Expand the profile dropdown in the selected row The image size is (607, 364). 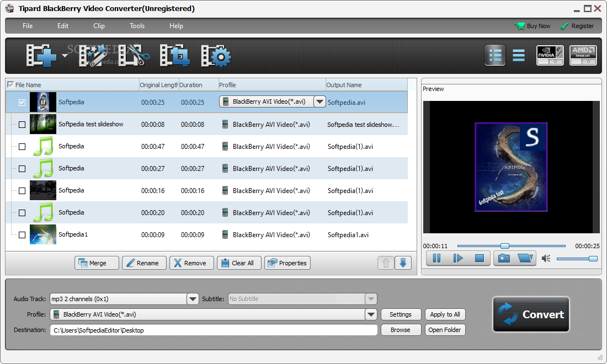click(x=320, y=101)
